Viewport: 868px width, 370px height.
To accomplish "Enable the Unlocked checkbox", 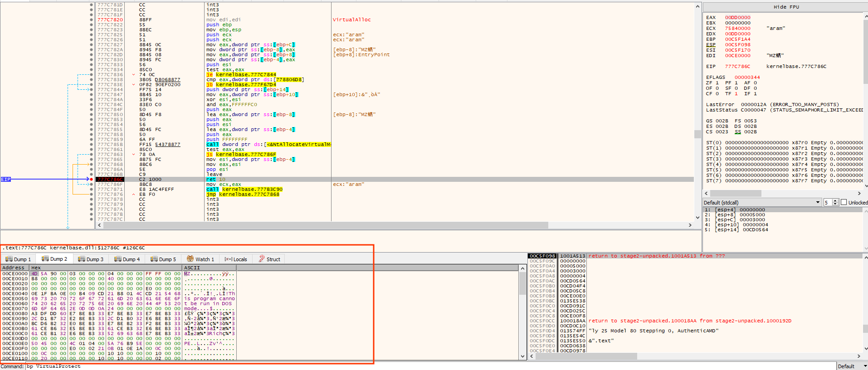I will coord(844,203).
